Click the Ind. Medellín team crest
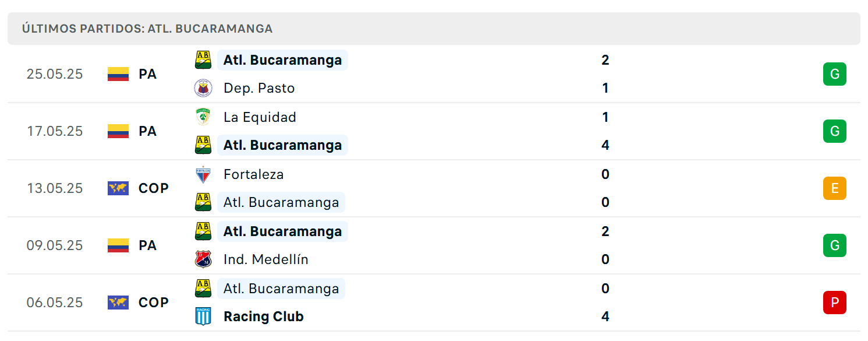868x341 pixels. [x=203, y=259]
